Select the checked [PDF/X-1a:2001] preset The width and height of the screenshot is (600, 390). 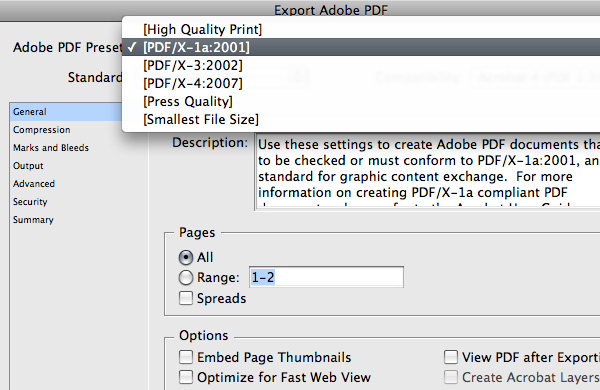coord(361,47)
